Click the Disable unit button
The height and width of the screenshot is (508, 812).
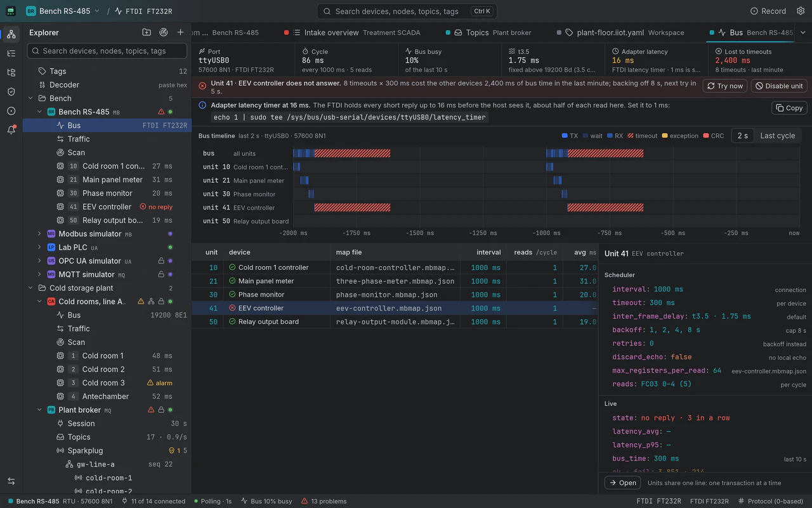pyautogui.click(x=779, y=86)
